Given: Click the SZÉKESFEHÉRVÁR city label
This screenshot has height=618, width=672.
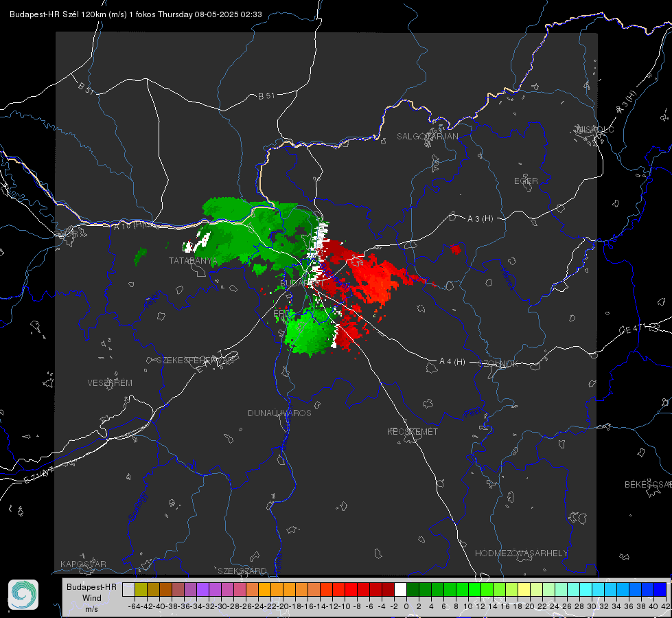Looking at the screenshot, I should coord(195,360).
